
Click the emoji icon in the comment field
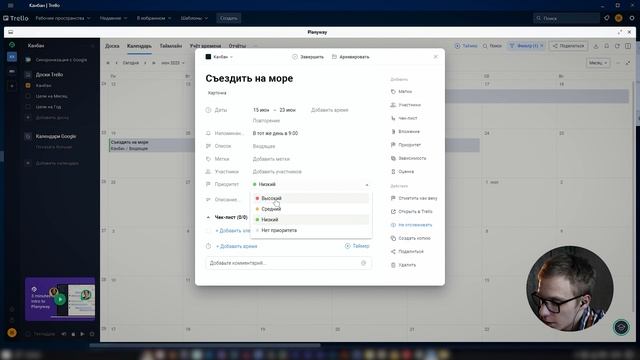pyautogui.click(x=363, y=263)
